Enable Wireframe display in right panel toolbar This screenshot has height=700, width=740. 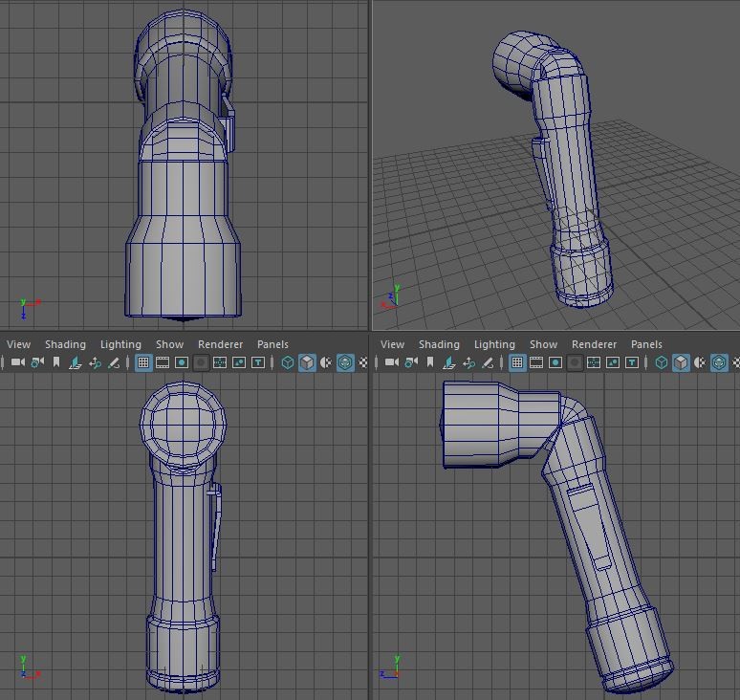(662, 362)
